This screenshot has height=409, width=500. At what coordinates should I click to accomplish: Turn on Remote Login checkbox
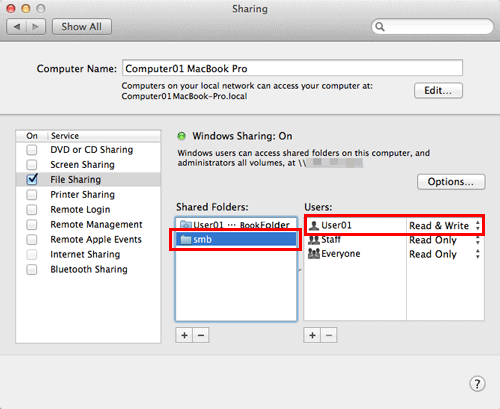point(32,210)
